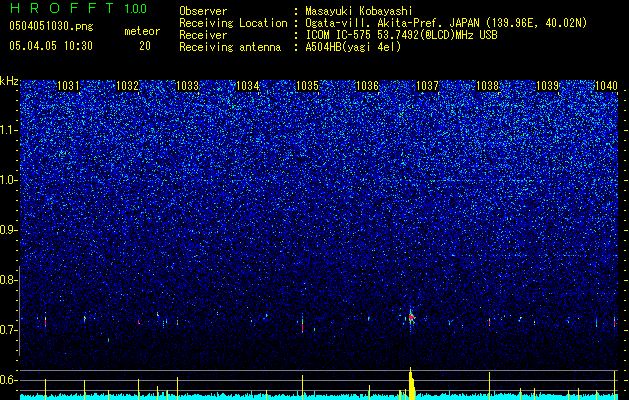Click the 1.0 frequency axis label

tap(9, 180)
